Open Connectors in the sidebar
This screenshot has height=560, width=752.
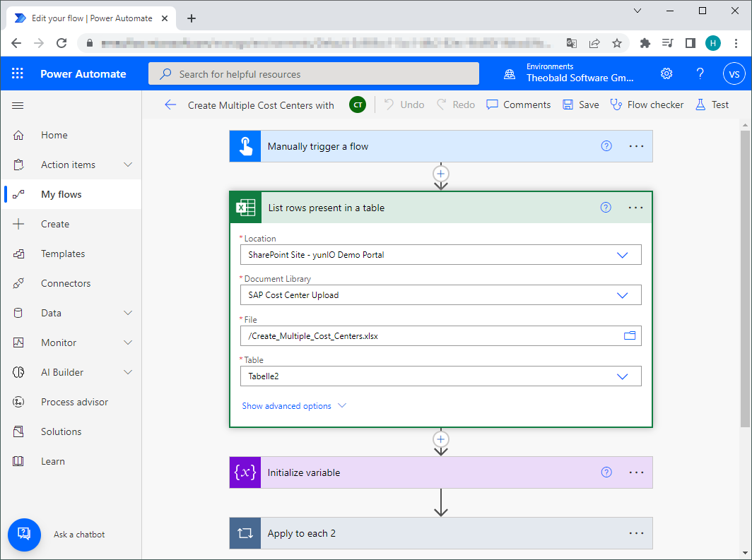tap(71, 283)
